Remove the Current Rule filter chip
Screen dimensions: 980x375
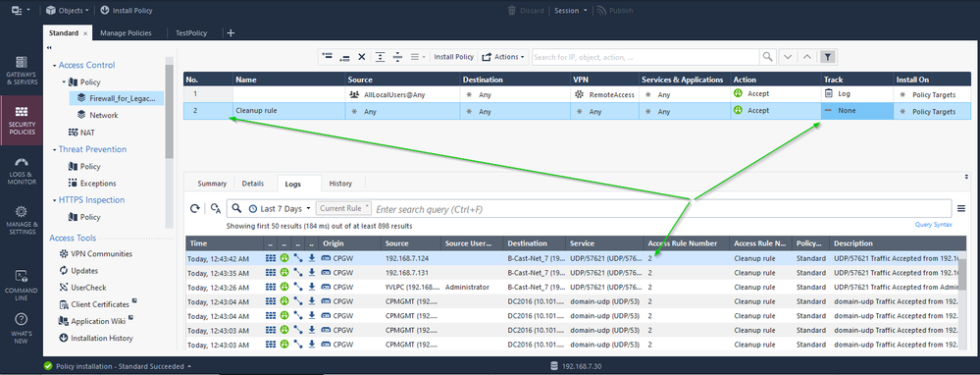coord(368,204)
